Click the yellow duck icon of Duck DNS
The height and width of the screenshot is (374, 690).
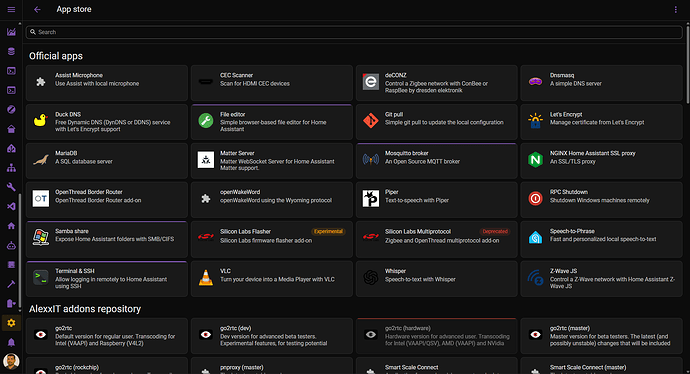pos(40,121)
